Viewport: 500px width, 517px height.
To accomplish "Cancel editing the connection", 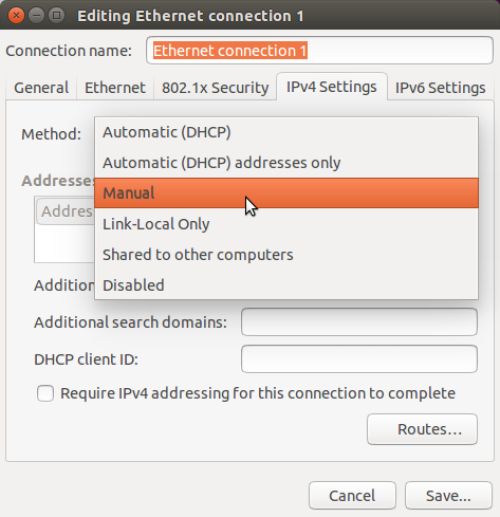I will [x=352, y=495].
